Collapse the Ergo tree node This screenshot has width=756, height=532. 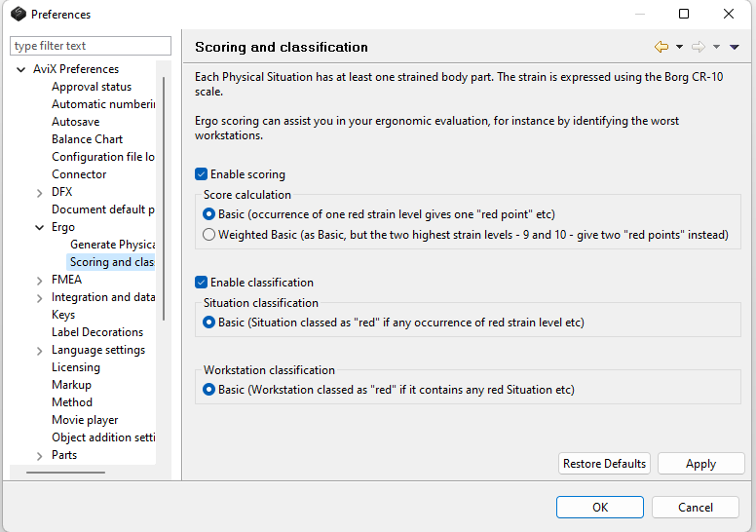(x=39, y=227)
